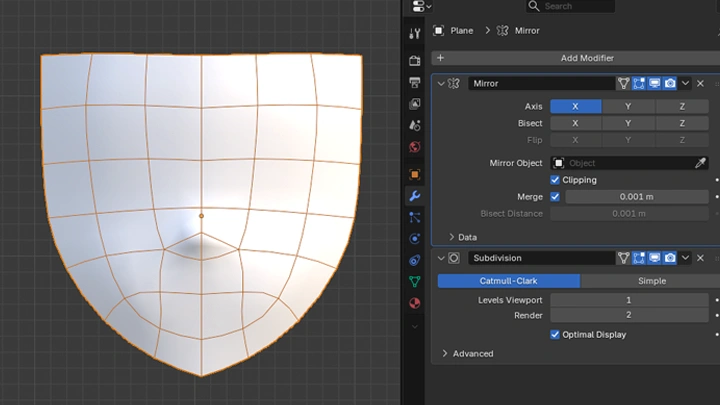Disable the Clipping checkbox
Screen dimensions: 720x405
point(555,180)
